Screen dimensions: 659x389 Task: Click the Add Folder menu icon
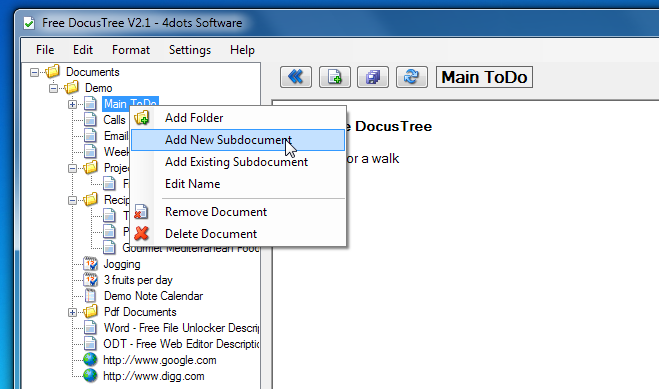pyautogui.click(x=142, y=118)
